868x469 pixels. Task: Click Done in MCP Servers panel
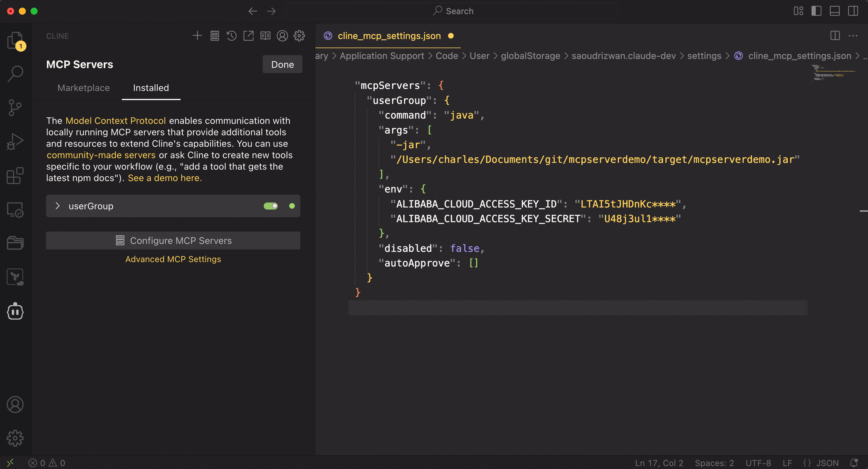point(282,64)
